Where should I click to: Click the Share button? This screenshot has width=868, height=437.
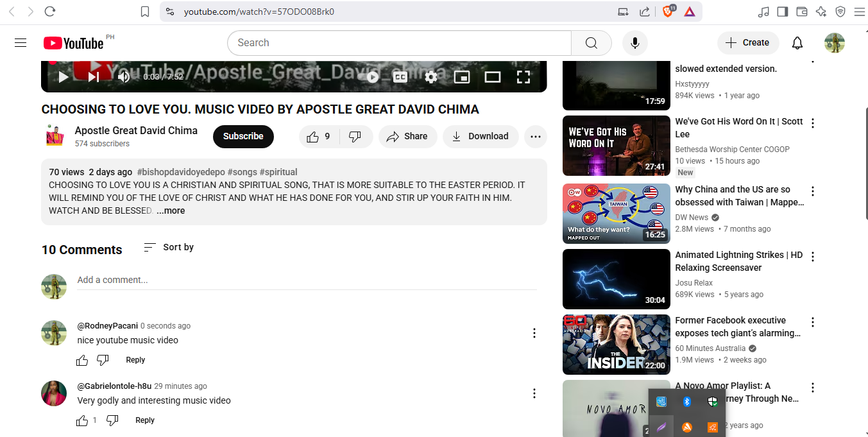407,136
